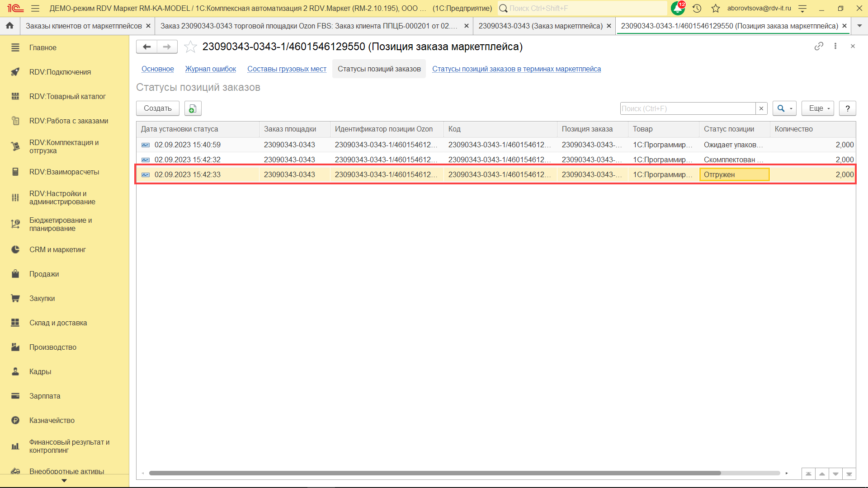Screen dimensions: 868x488
Task: Click into the Поиск (Ctrl+F) list field
Action: point(687,108)
